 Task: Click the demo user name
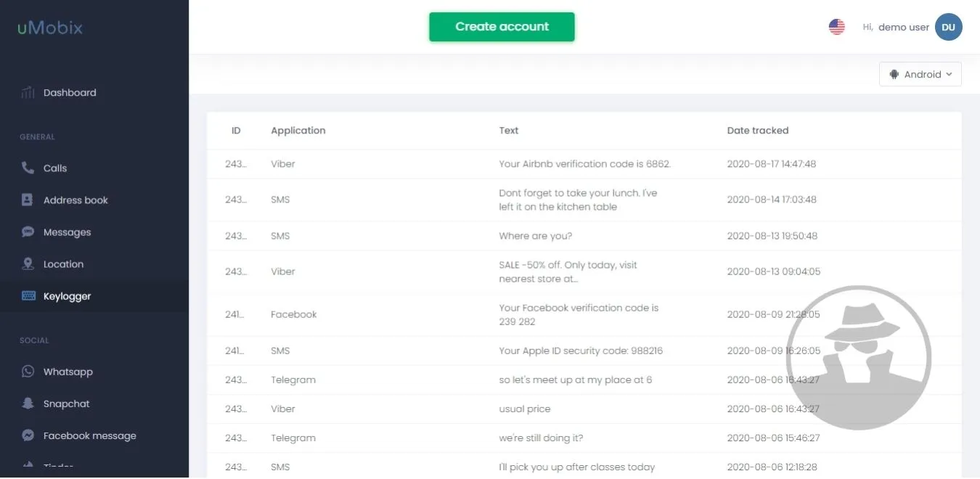(x=904, y=27)
